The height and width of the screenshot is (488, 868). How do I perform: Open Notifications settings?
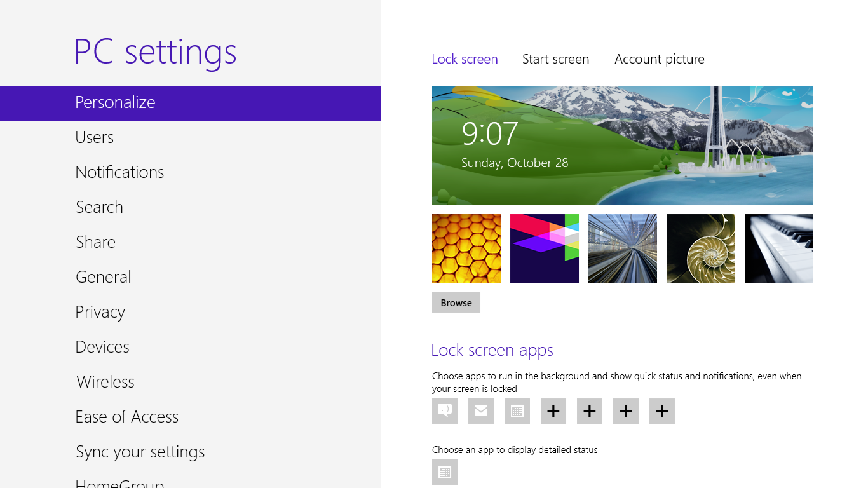click(190, 172)
